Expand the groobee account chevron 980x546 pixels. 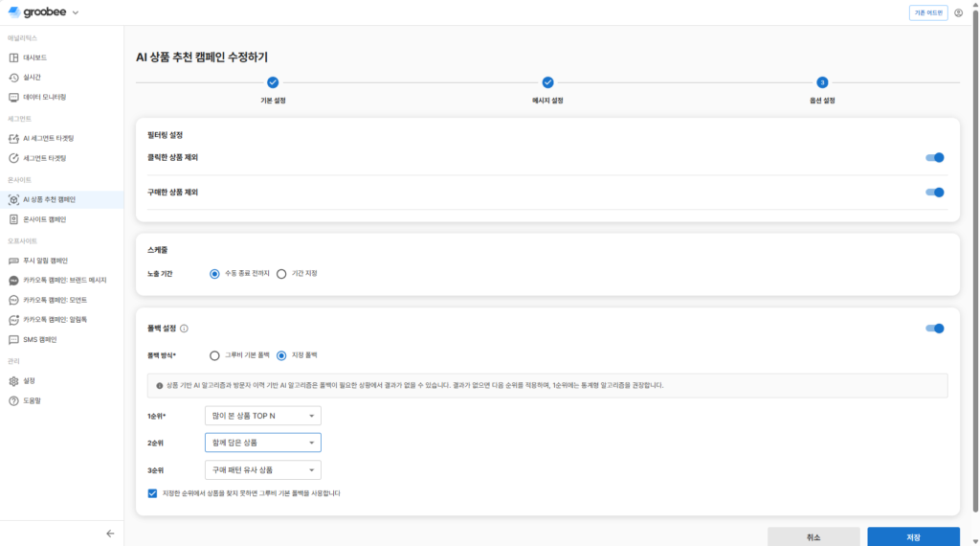76,12
